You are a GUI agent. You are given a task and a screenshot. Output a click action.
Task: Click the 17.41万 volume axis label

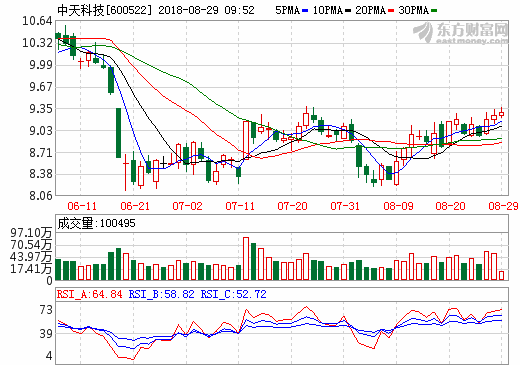click(31, 268)
